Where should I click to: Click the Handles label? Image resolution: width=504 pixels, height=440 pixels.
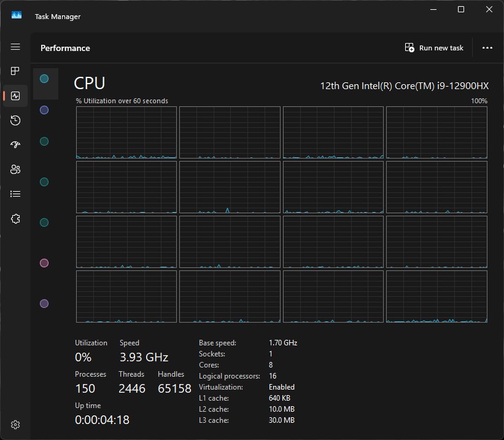[x=171, y=374]
